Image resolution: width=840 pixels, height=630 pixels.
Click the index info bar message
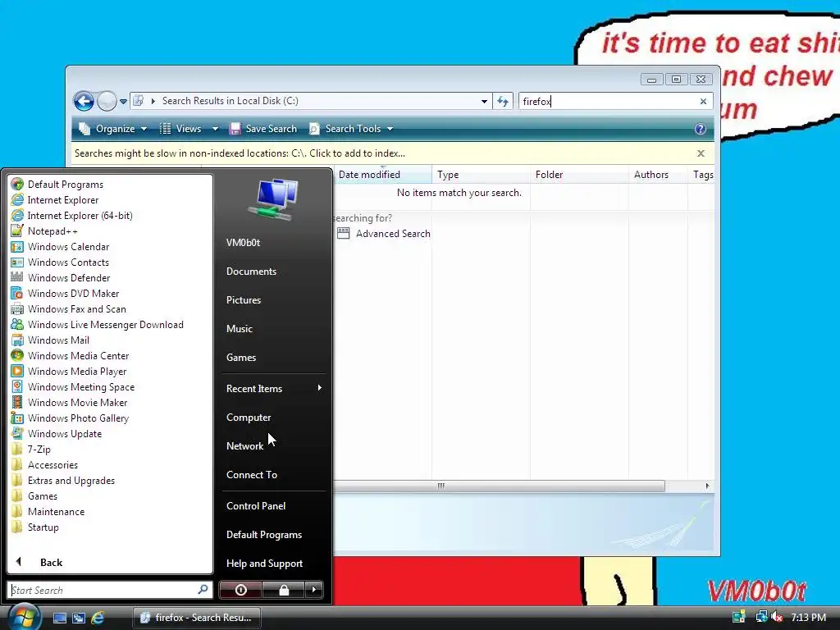pyautogui.click(x=240, y=153)
